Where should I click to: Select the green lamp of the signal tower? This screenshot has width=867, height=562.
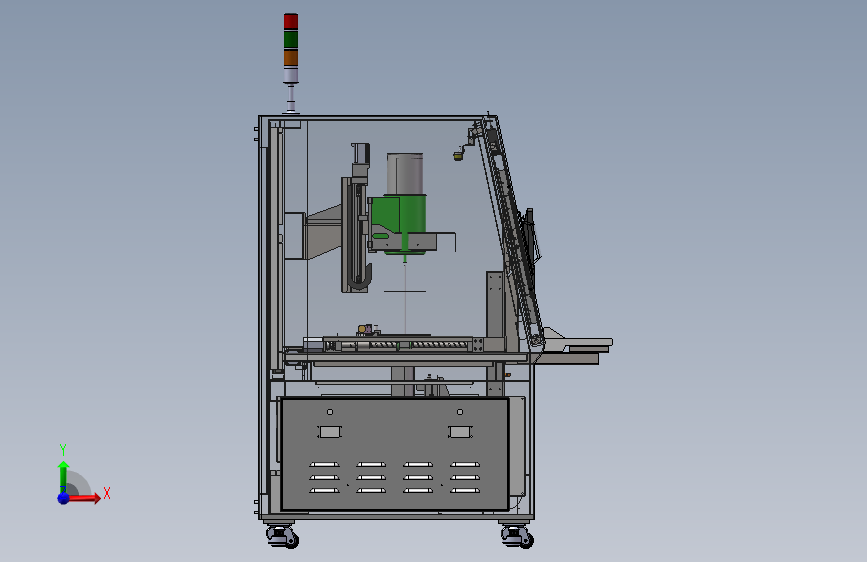[x=291, y=39]
